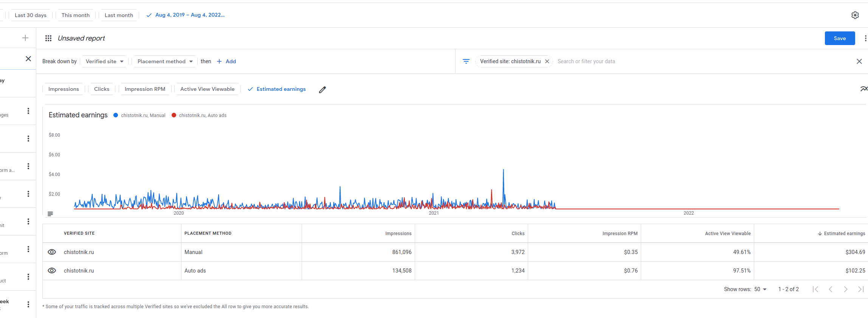Click the report grid apps icon
This screenshot has height=318, width=868.
click(x=48, y=38)
